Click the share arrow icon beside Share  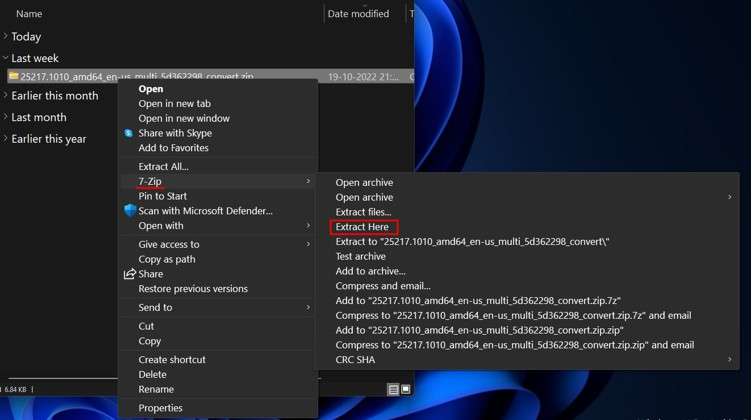tap(129, 274)
